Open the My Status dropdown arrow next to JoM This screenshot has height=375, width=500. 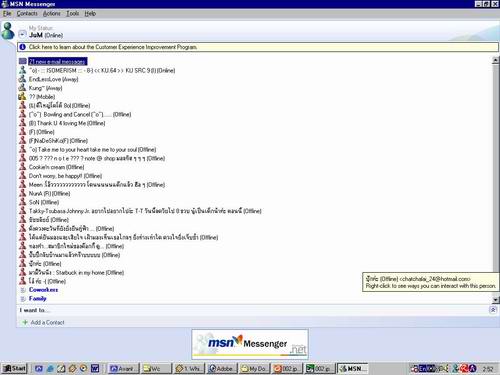click(x=22, y=34)
